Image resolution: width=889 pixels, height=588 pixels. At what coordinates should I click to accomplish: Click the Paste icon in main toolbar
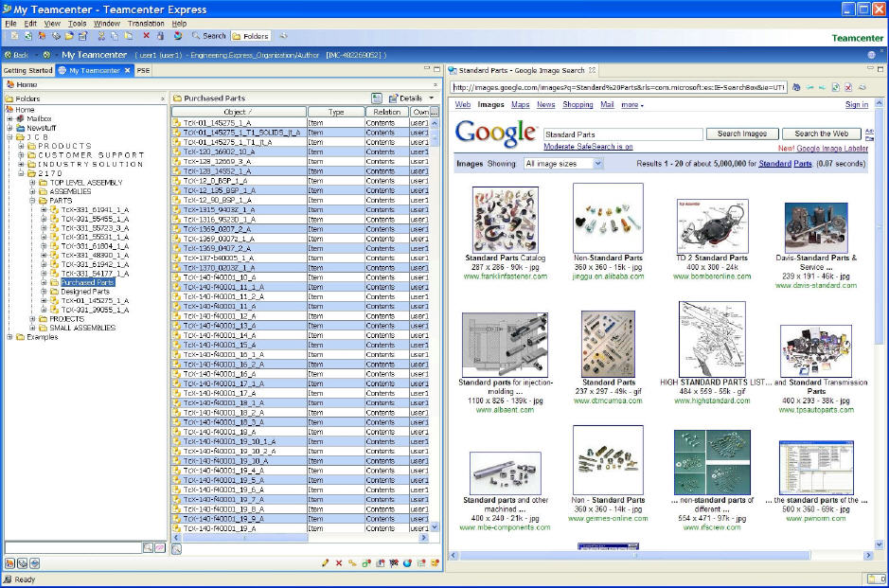point(128,36)
